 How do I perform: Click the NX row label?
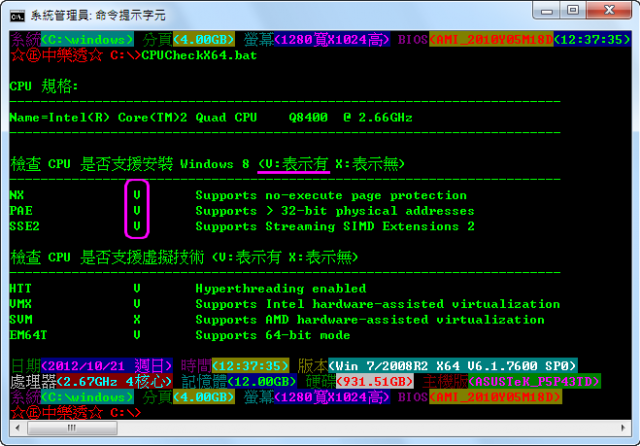(17, 195)
